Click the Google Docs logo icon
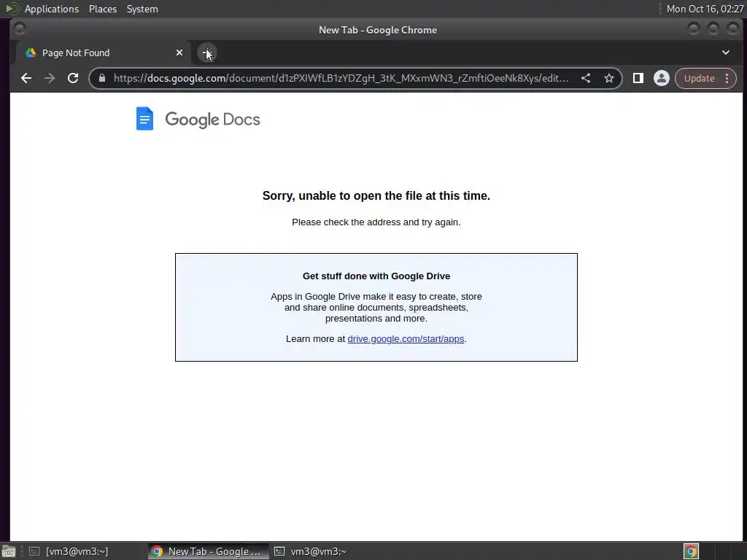The height and width of the screenshot is (560, 747). point(145,119)
